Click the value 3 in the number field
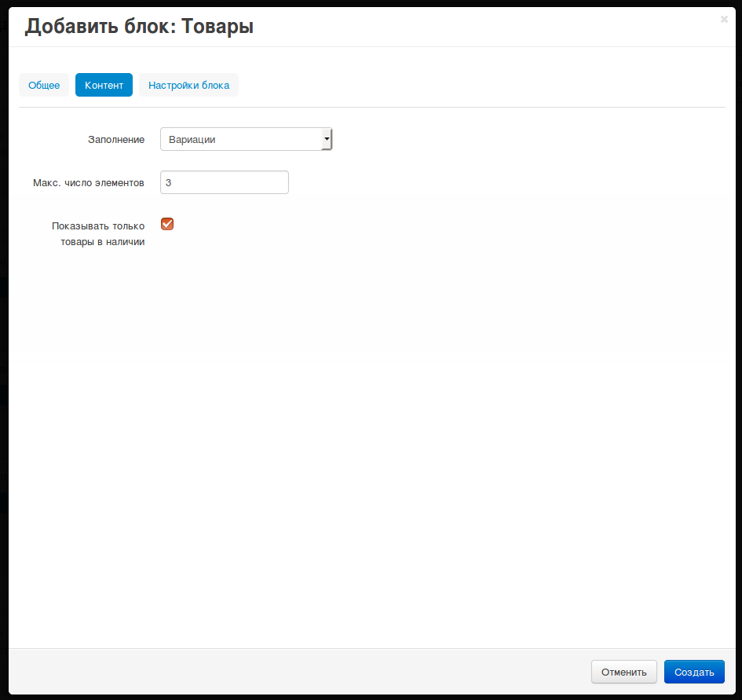This screenshot has height=700, width=742. [169, 182]
